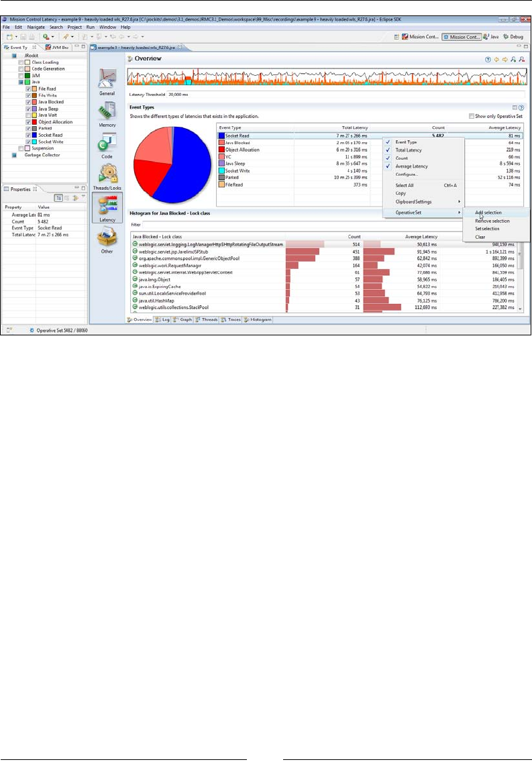Open the Window menu
The height and width of the screenshot is (766, 532).
pyautogui.click(x=108, y=28)
